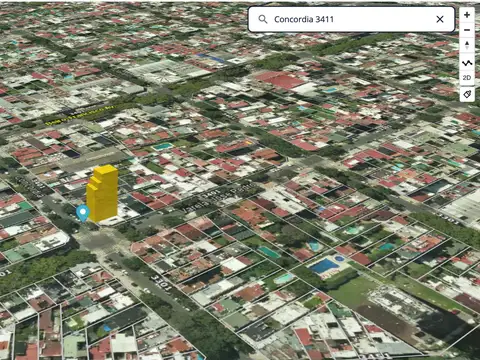This screenshot has height=360, width=480.
Task: Clear the search with the X
Action: pyautogui.click(x=440, y=19)
